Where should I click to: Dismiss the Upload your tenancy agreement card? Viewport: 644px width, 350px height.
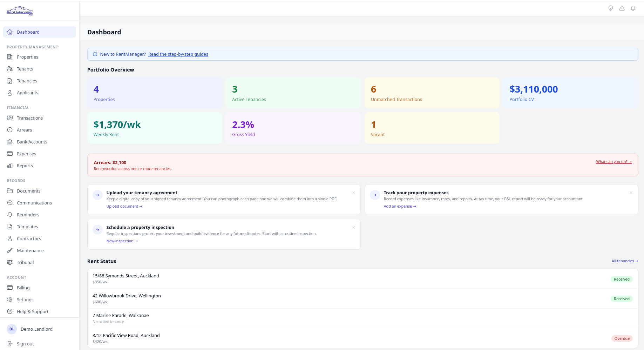[x=354, y=193]
